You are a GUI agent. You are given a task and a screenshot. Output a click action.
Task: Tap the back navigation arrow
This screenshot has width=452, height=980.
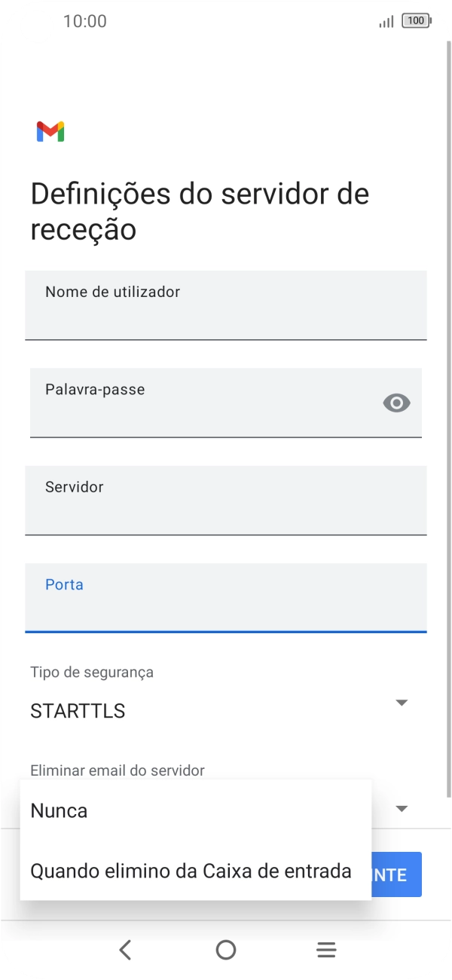(x=125, y=949)
